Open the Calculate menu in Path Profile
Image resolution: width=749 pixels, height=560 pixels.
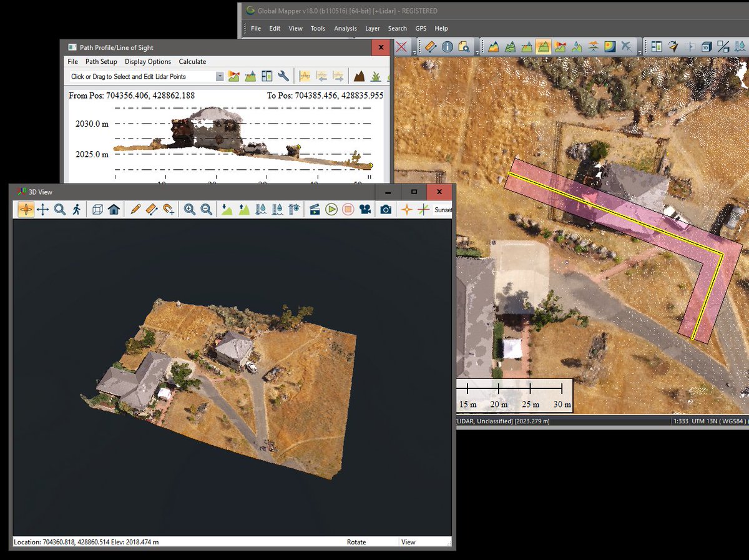192,61
